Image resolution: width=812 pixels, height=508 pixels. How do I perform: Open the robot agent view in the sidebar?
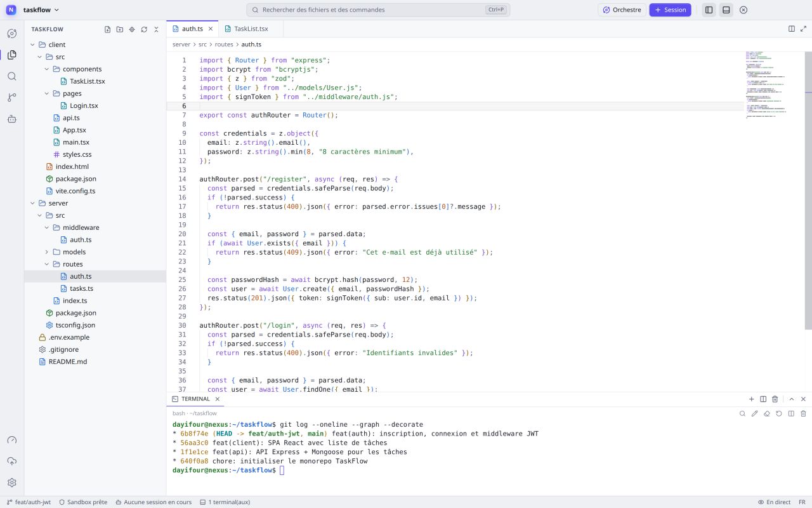pyautogui.click(x=11, y=119)
